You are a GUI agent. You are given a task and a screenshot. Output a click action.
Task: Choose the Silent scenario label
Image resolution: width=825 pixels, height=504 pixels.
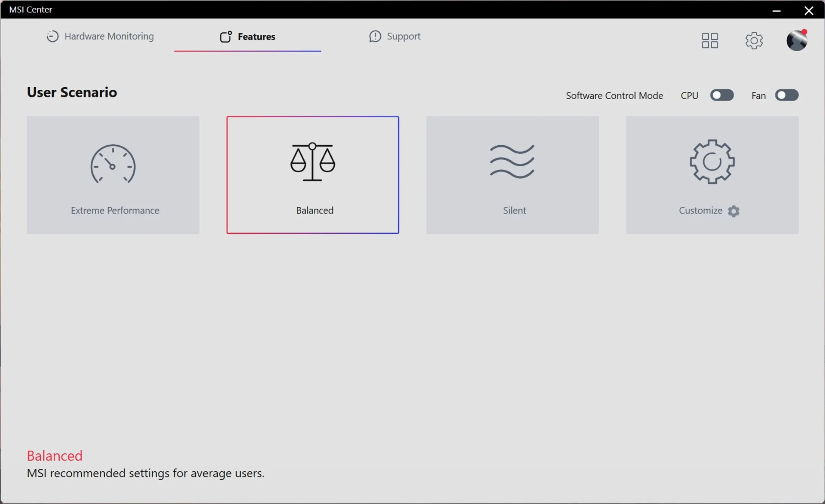coord(514,211)
